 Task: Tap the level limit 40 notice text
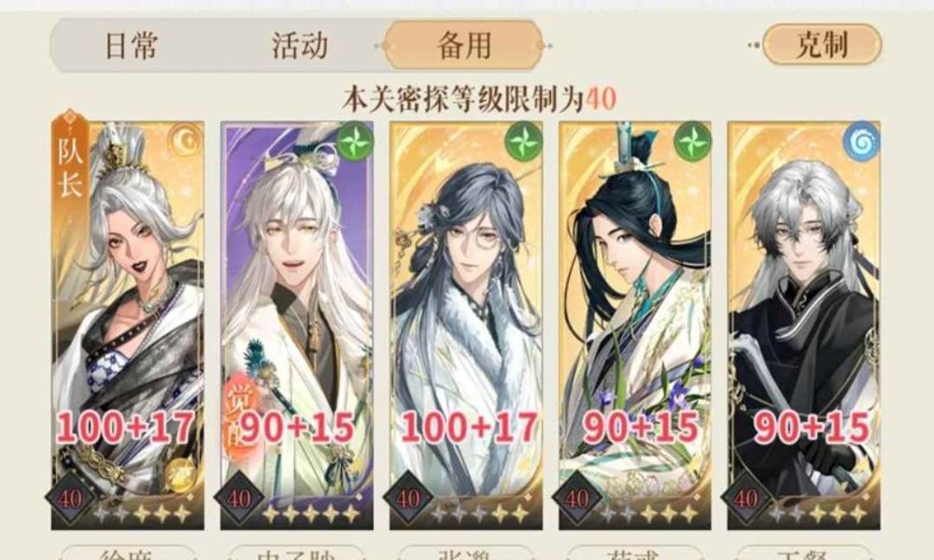[479, 99]
